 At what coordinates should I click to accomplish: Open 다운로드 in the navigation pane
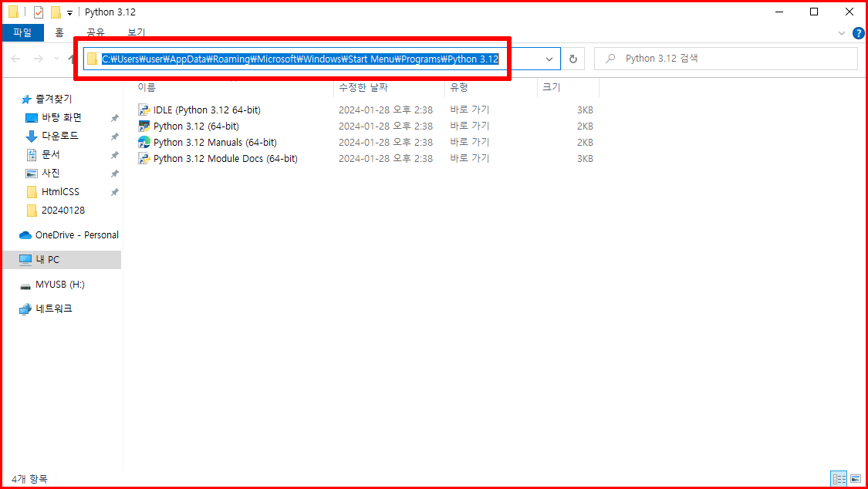coord(59,136)
